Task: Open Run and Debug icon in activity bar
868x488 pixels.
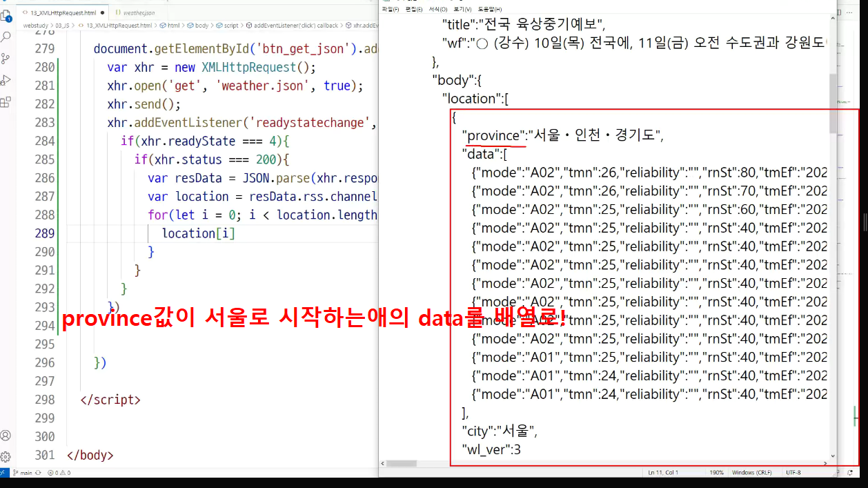Action: (x=6, y=80)
